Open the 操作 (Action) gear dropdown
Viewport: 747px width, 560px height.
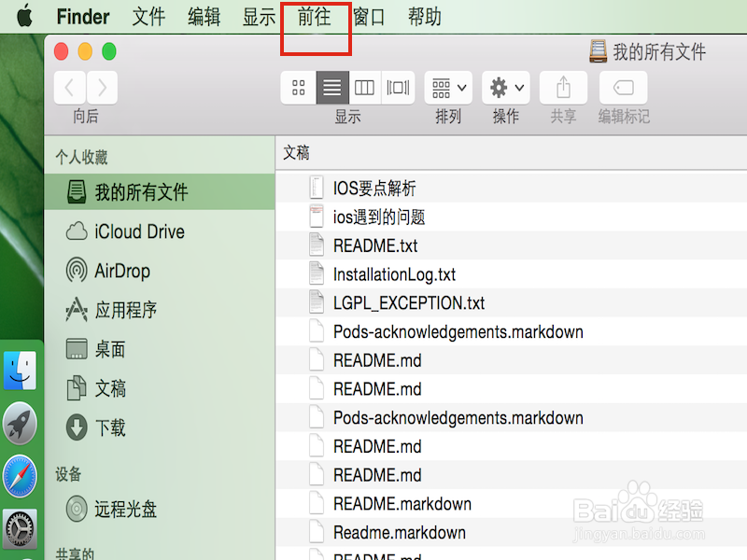point(505,87)
